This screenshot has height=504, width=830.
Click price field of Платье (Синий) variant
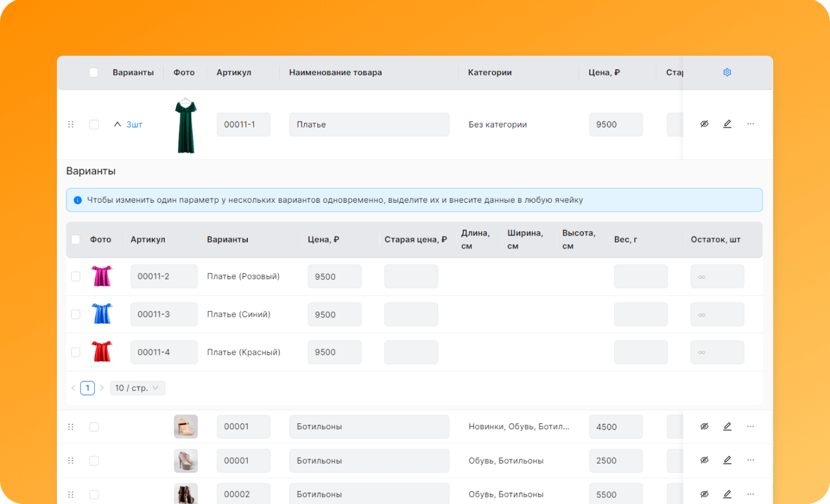click(334, 314)
